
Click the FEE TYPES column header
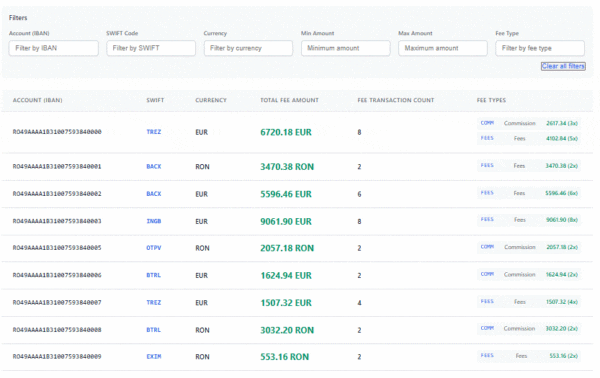491,100
